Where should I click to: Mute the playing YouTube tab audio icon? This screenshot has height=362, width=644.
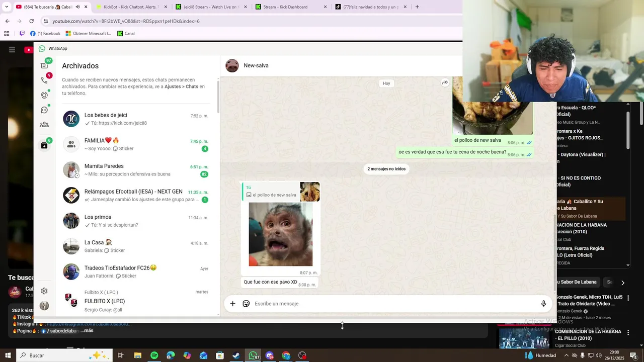click(x=78, y=7)
